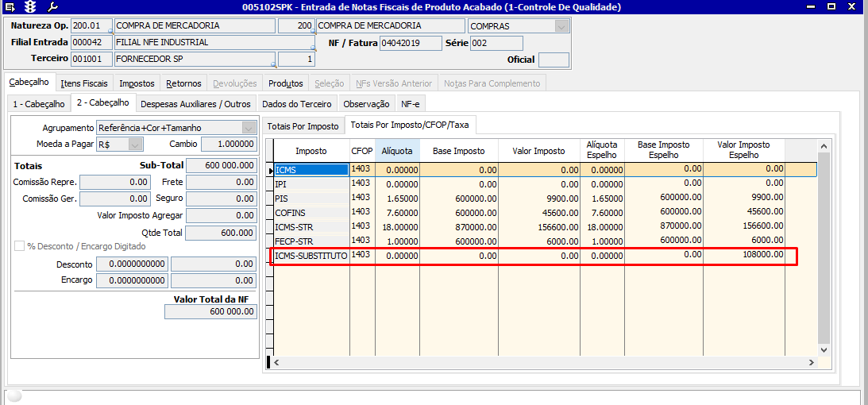Image resolution: width=868 pixels, height=405 pixels.
Task: Select the Cabeçalho main tab
Action: (x=29, y=82)
